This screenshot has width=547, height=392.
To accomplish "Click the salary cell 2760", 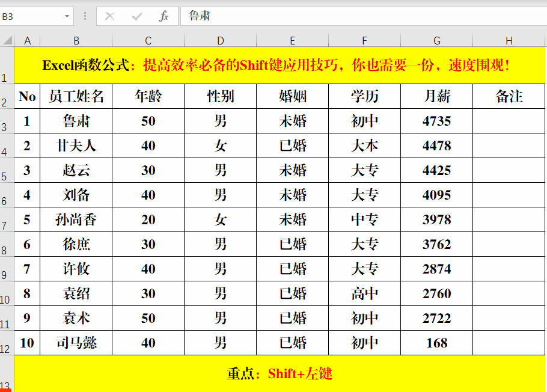I will point(437,293).
